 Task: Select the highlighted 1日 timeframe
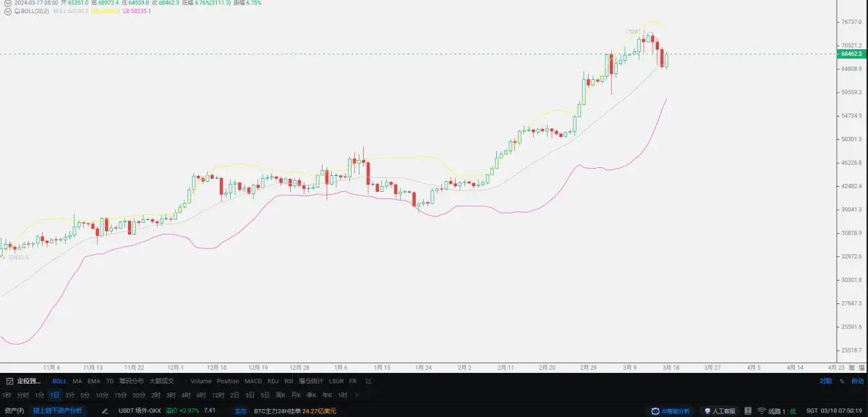(54, 395)
